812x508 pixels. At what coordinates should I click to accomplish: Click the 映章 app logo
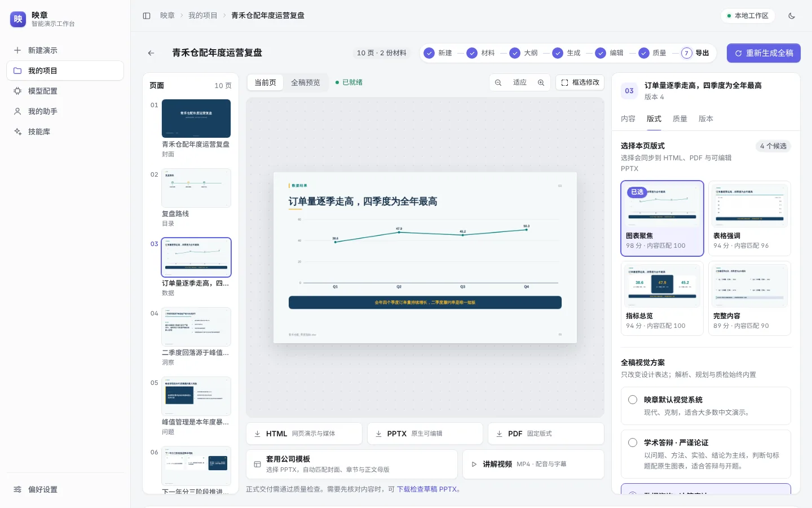point(18,19)
